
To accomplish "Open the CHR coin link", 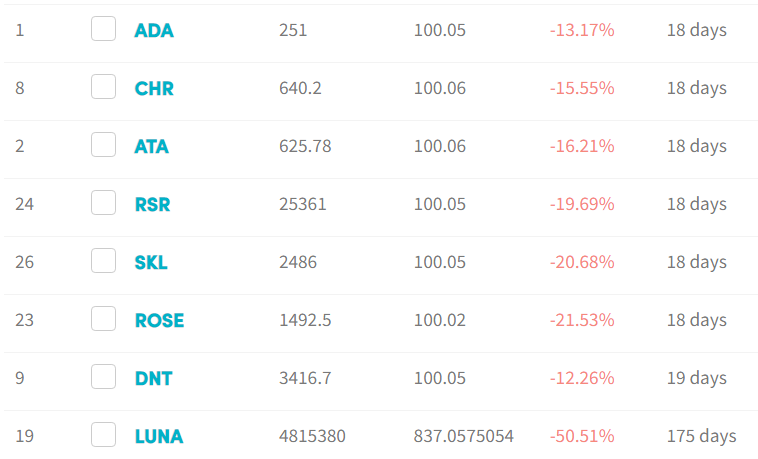I will (154, 89).
